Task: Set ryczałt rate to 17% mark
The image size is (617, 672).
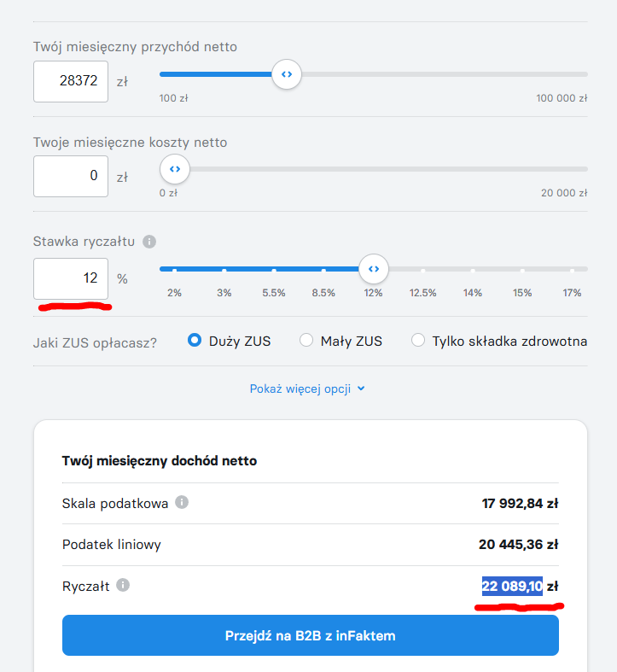Action: click(x=572, y=271)
